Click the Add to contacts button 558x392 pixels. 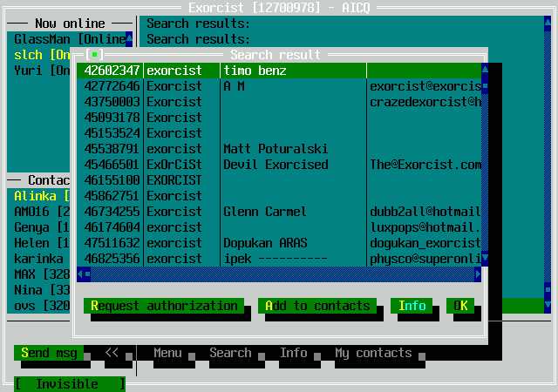(x=317, y=306)
